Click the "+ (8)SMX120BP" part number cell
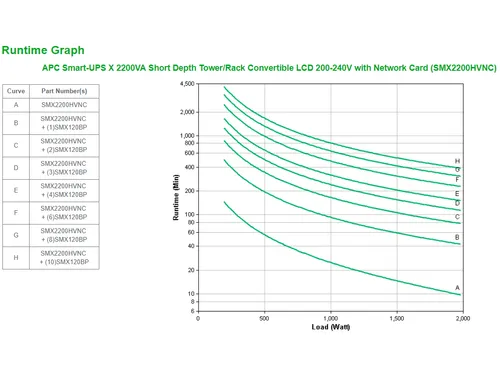This screenshot has width=500, height=375. click(64, 235)
